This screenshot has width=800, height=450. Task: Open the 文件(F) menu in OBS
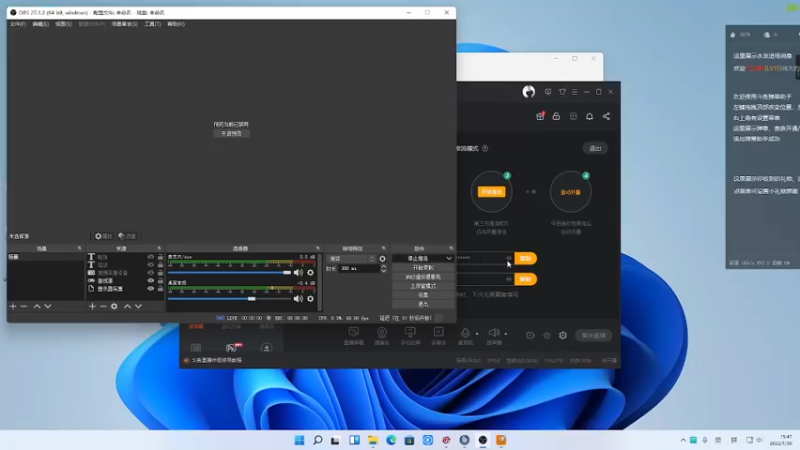click(18, 24)
